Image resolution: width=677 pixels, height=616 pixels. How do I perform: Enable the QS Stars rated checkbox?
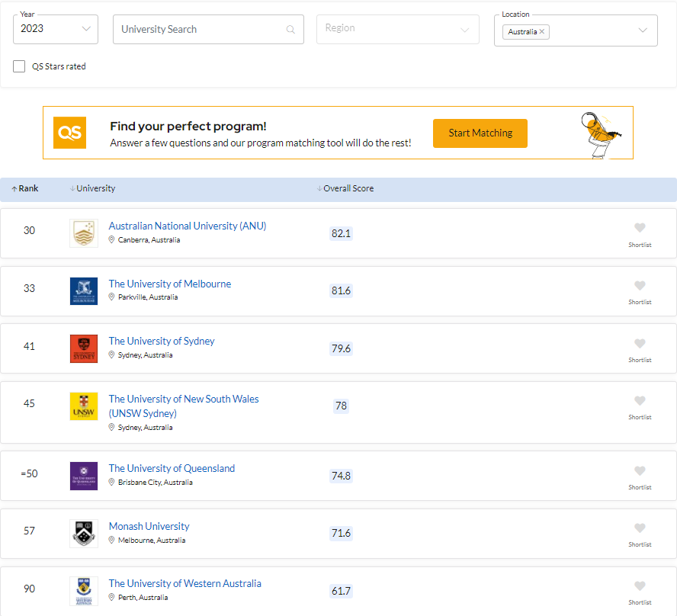coord(19,66)
